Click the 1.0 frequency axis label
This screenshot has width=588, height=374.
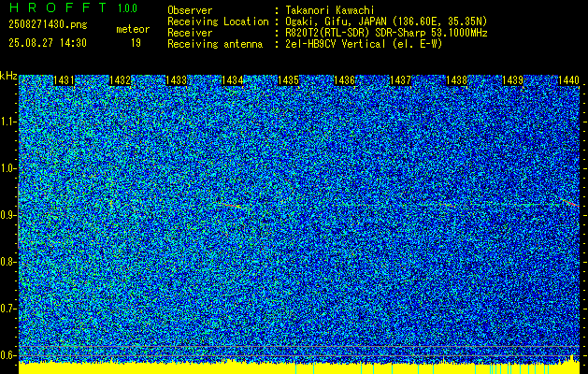click(x=7, y=169)
